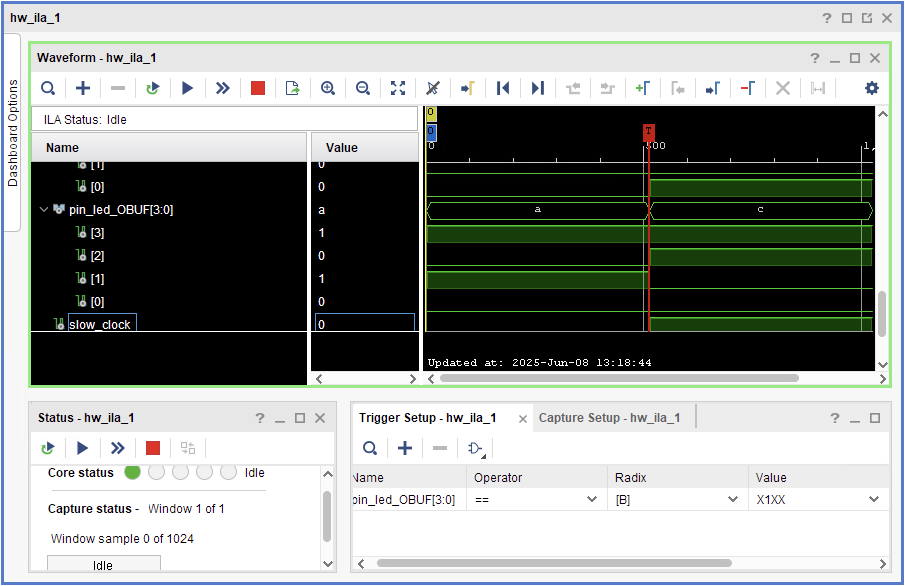Click the Run trigger button in Waveform toolbar

[x=187, y=88]
